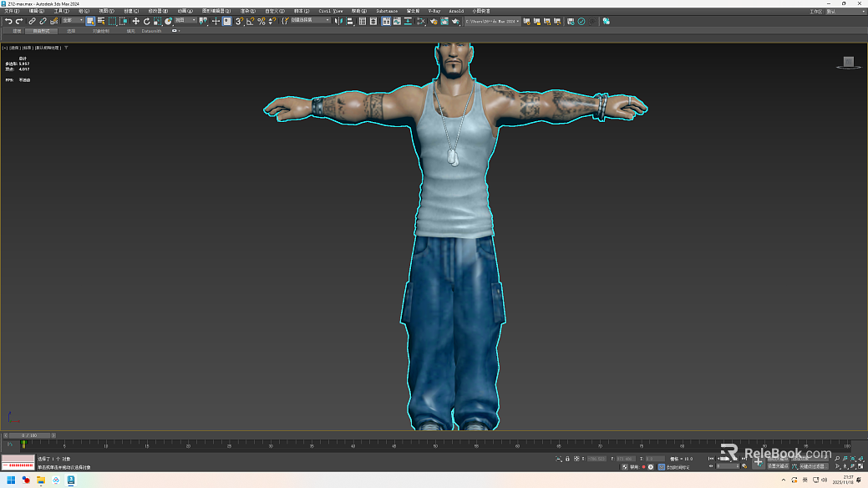Open the Material Editor icon
The height and width of the screenshot is (488, 868).
click(421, 21)
